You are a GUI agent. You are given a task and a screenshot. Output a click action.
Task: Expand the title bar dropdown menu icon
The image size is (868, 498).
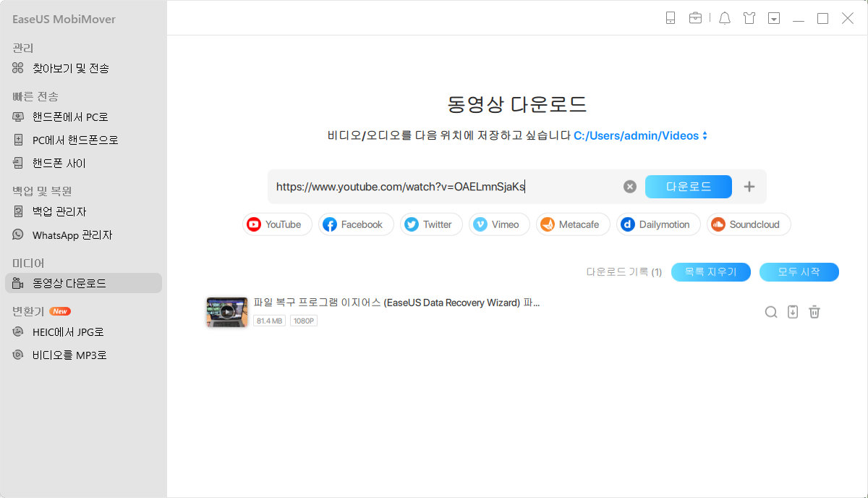point(774,19)
